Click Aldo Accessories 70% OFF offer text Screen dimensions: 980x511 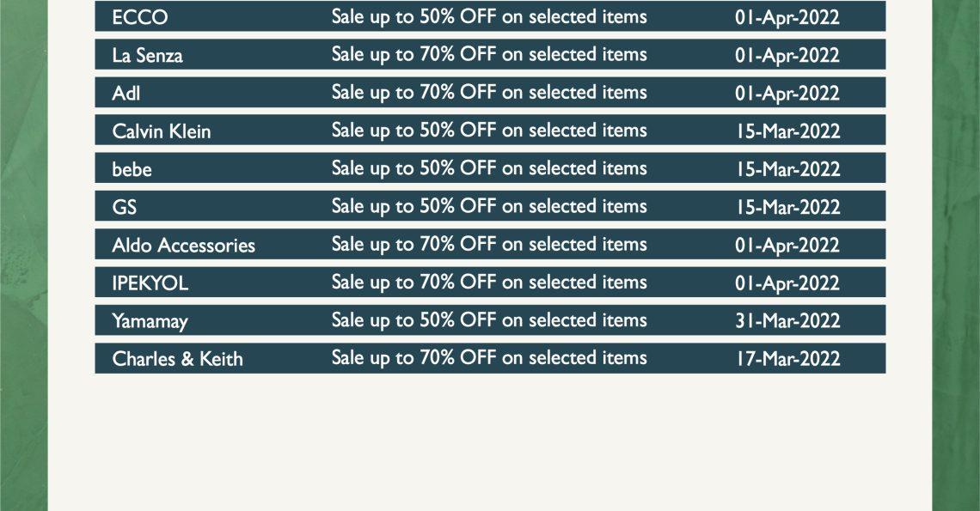pos(489,245)
